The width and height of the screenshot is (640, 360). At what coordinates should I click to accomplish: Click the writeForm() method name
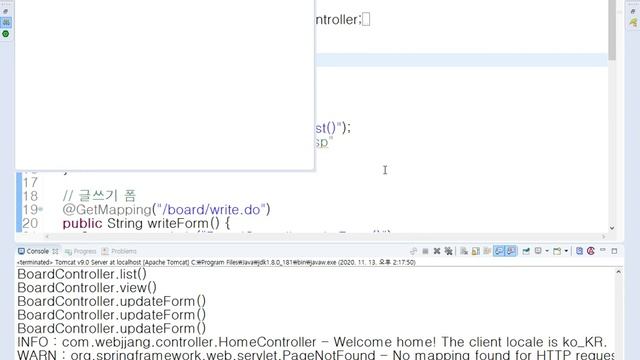click(183, 223)
